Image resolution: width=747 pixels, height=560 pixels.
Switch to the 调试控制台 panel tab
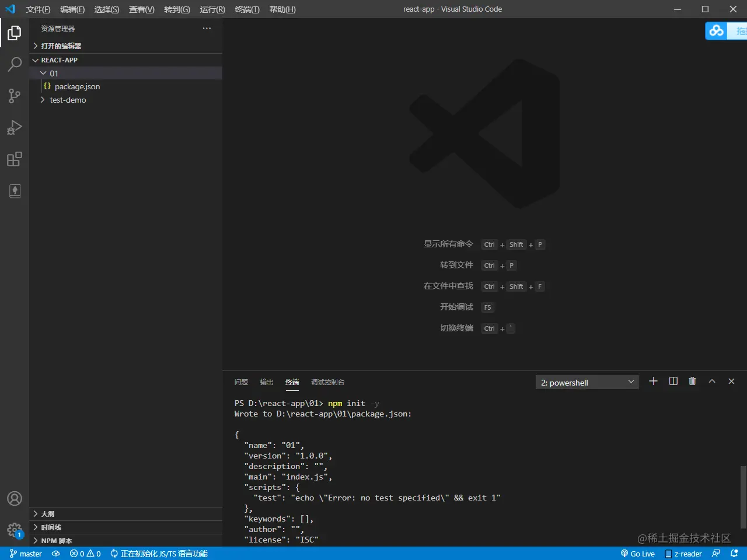point(328,382)
